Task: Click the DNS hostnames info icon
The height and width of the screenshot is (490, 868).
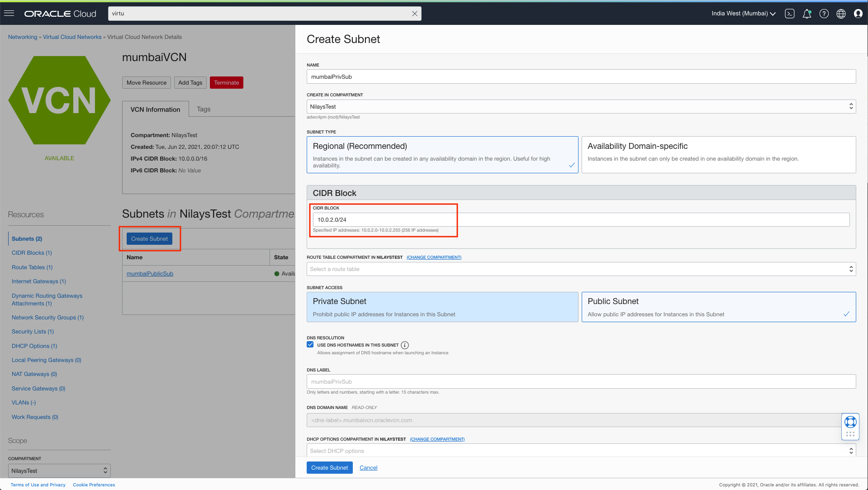Action: click(x=405, y=345)
